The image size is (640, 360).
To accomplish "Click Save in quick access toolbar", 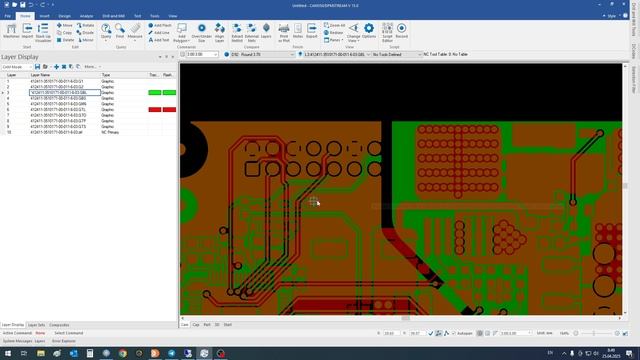I will (22, 5).
